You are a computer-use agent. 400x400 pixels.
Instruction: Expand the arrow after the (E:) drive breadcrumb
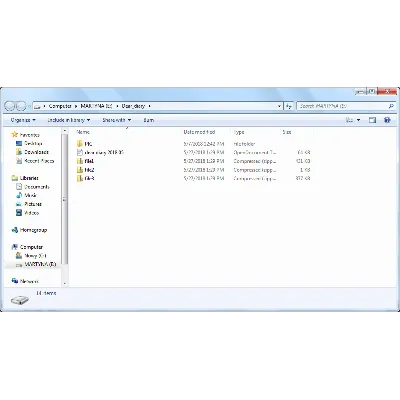click(x=117, y=106)
